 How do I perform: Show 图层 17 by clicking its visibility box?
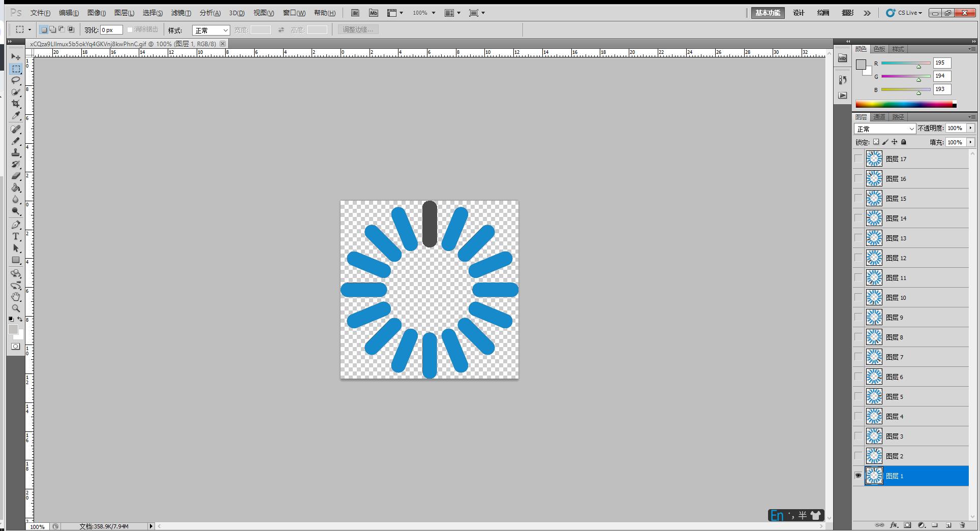click(859, 159)
